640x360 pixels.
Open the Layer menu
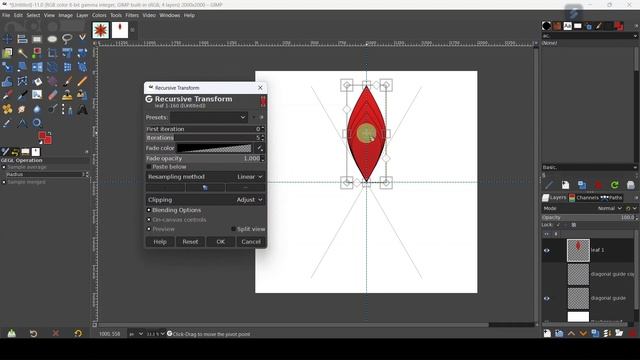pos(82,15)
